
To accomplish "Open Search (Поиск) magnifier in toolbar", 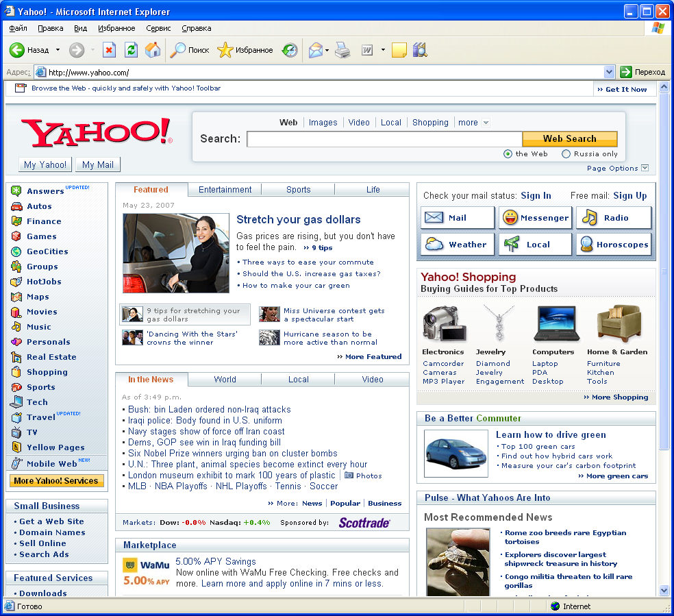I will coord(177,50).
